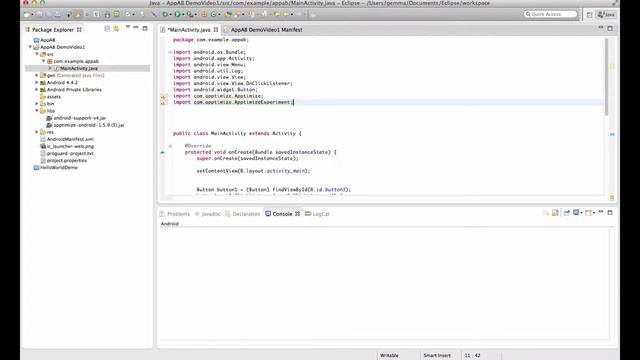Maximize the Console panel

coord(610,212)
